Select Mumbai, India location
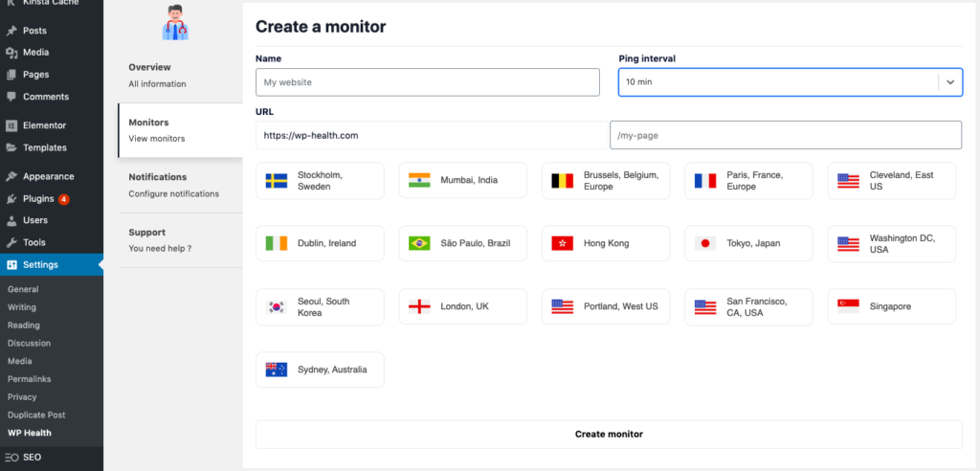 (463, 181)
